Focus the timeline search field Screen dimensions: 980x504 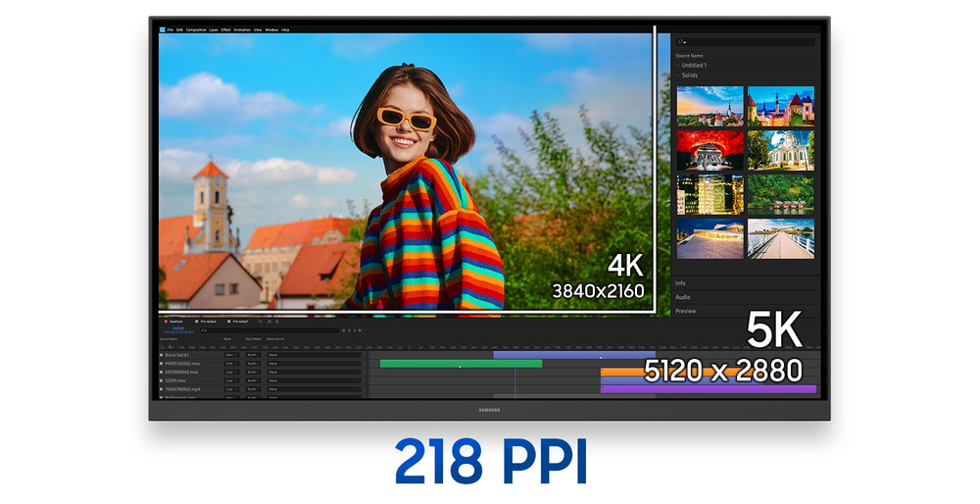click(x=269, y=330)
